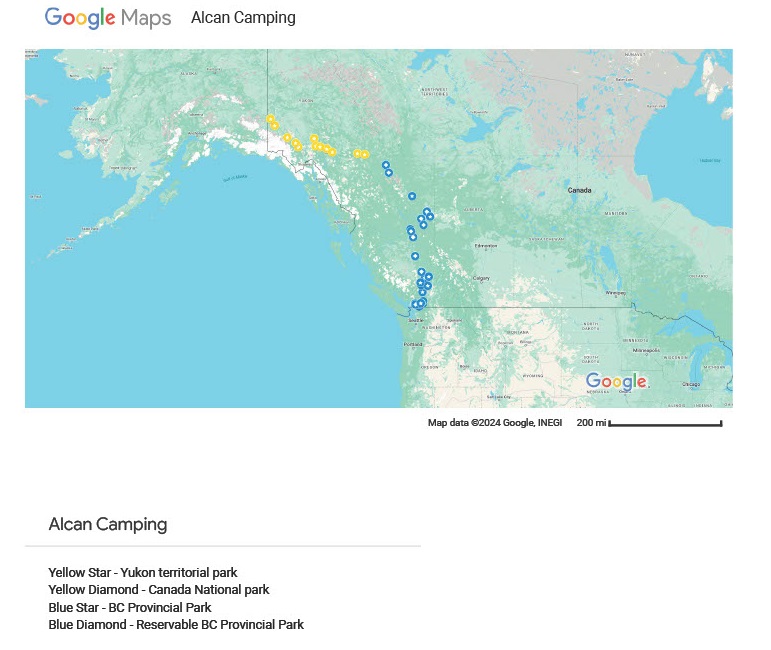The height and width of the screenshot is (650, 771).
Task: Click the Google Maps logo in header
Action: (108, 18)
